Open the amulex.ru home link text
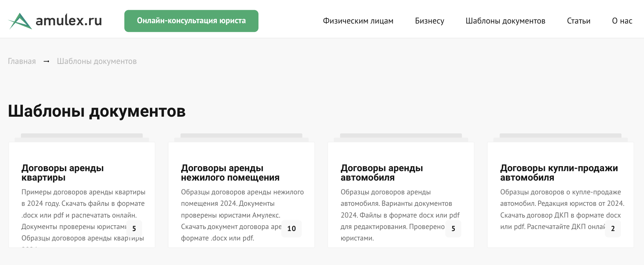Screen dimensions: 644x265 pyautogui.click(x=69, y=21)
